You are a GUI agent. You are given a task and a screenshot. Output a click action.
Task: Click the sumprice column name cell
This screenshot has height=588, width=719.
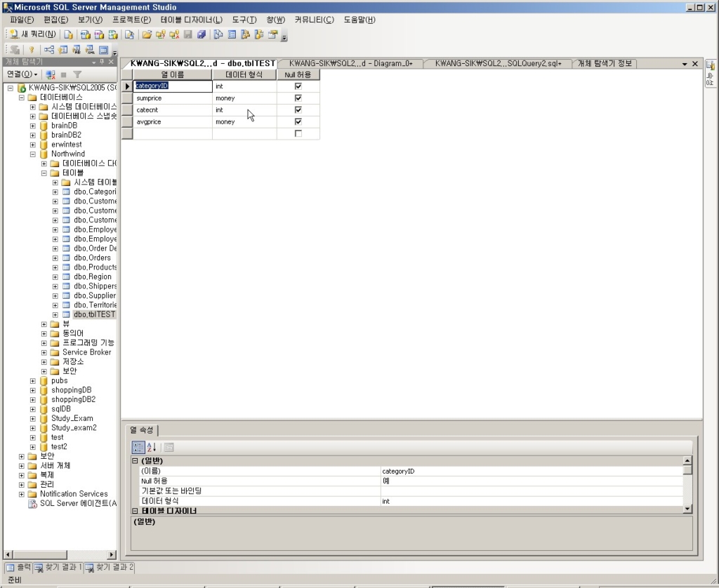[x=173, y=98]
